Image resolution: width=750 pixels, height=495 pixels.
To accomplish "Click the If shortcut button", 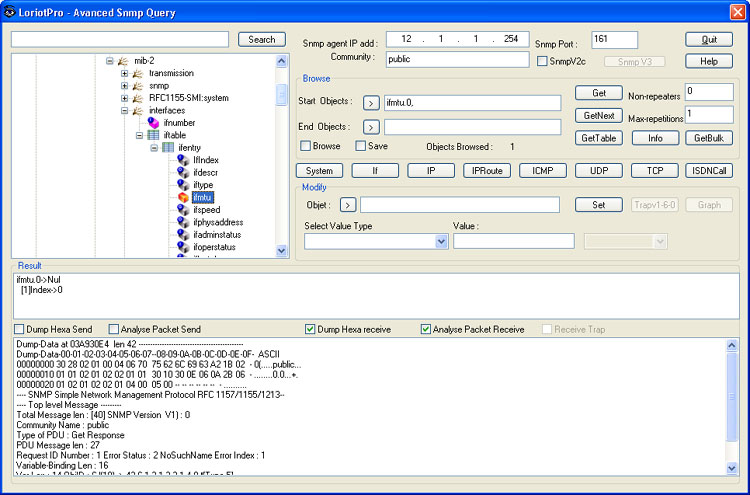I will [x=375, y=171].
